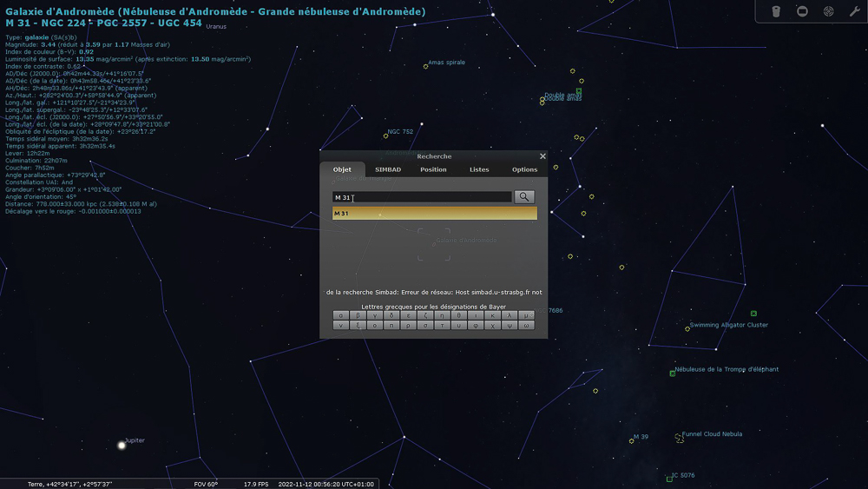Image resolution: width=868 pixels, height=489 pixels.
Task: Insert Greek letter lambda λ
Action: point(510,315)
